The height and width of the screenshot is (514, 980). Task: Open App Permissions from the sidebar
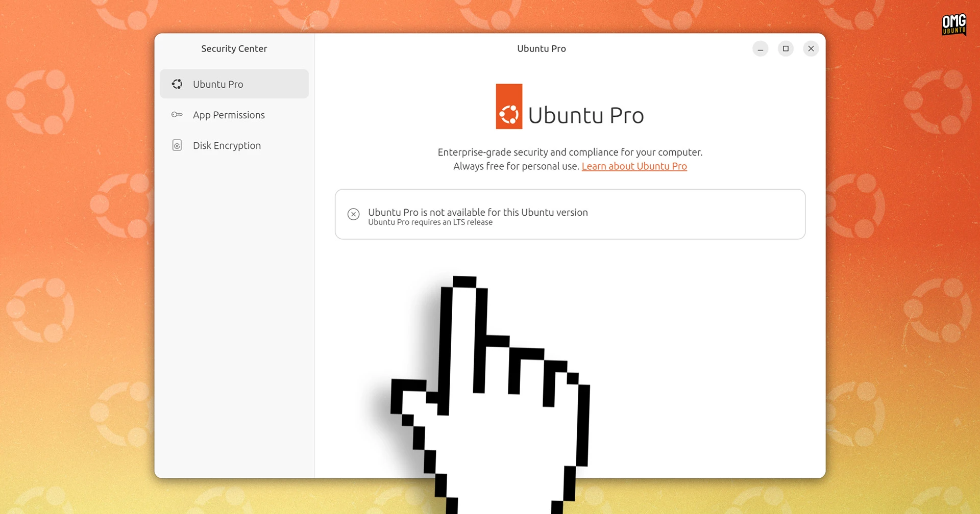(229, 115)
